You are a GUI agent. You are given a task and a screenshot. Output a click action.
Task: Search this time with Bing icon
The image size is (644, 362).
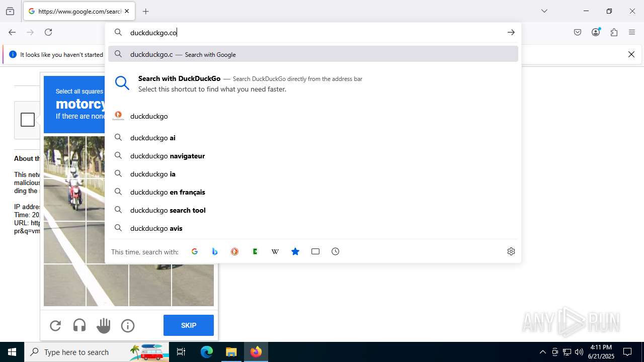pyautogui.click(x=215, y=251)
